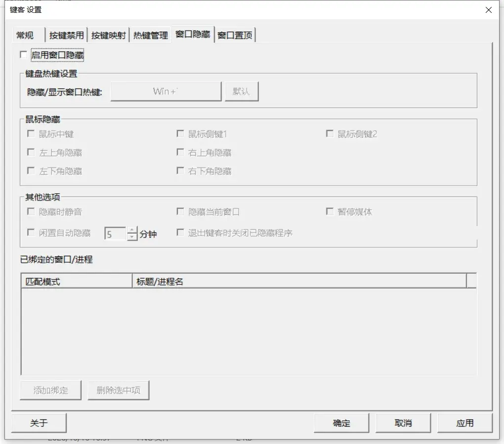Check the 鼠标中键 option
The image size is (504, 444).
[31, 134]
